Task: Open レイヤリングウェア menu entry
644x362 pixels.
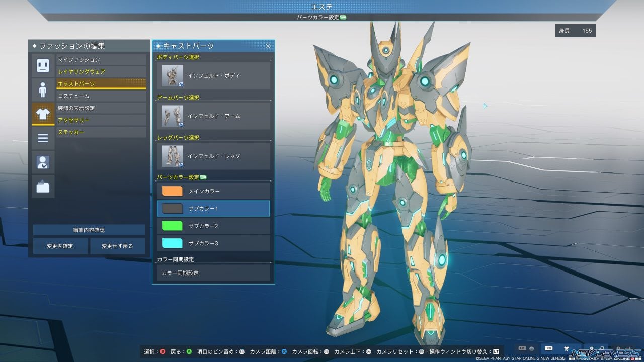Action: click(101, 72)
